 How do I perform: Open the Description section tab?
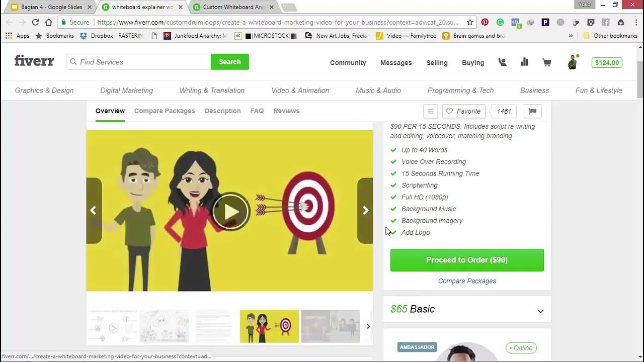[222, 111]
